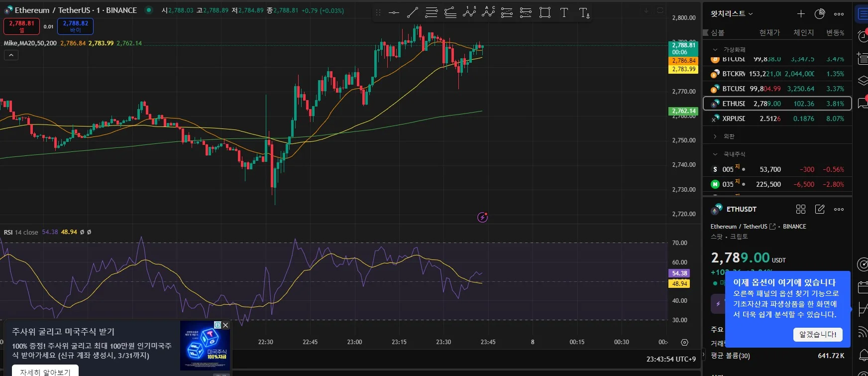The height and width of the screenshot is (376, 868).
Task: Open the 왓치리스트 dropdown
Action: click(x=732, y=14)
